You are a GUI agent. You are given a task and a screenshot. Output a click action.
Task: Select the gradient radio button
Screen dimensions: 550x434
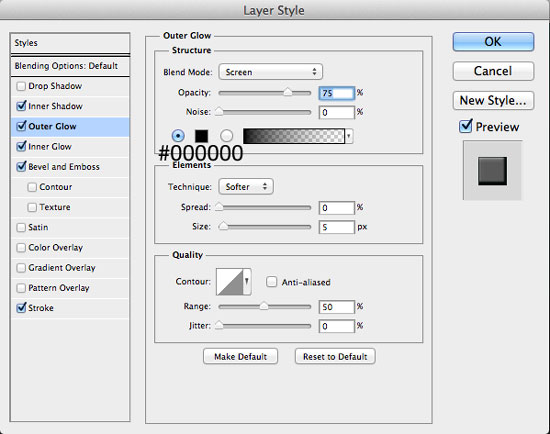click(x=226, y=136)
